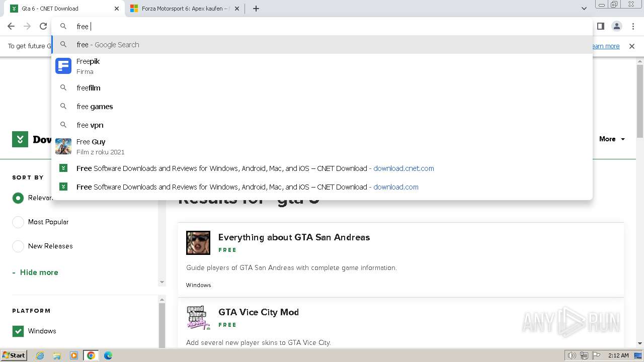Click the CNET icon beside the download.com suggestion
This screenshot has width=644, height=362.
tap(63, 187)
